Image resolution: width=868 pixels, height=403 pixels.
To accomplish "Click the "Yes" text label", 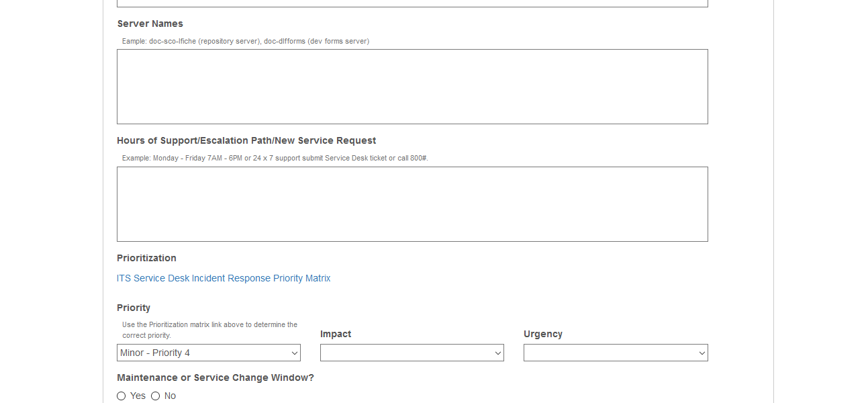I will tap(138, 396).
